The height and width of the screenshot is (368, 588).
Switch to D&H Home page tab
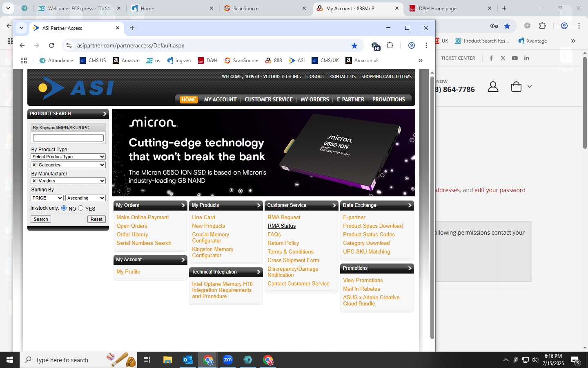point(451,8)
